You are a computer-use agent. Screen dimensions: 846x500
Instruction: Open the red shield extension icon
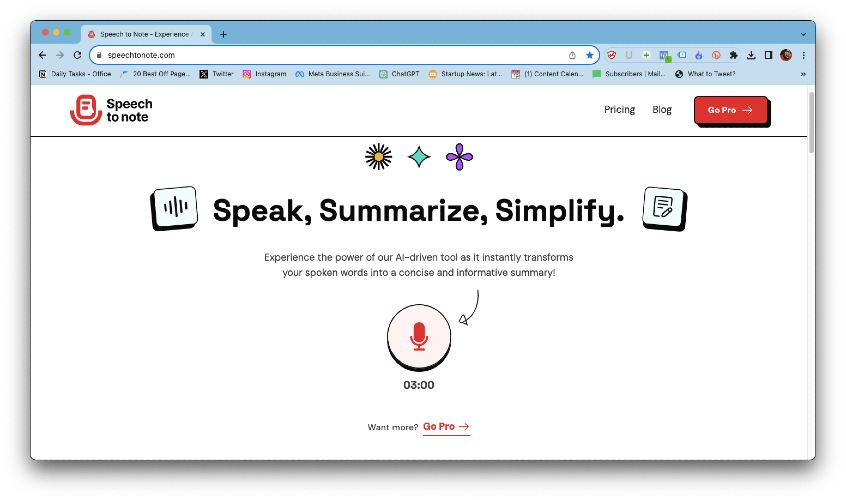click(612, 55)
